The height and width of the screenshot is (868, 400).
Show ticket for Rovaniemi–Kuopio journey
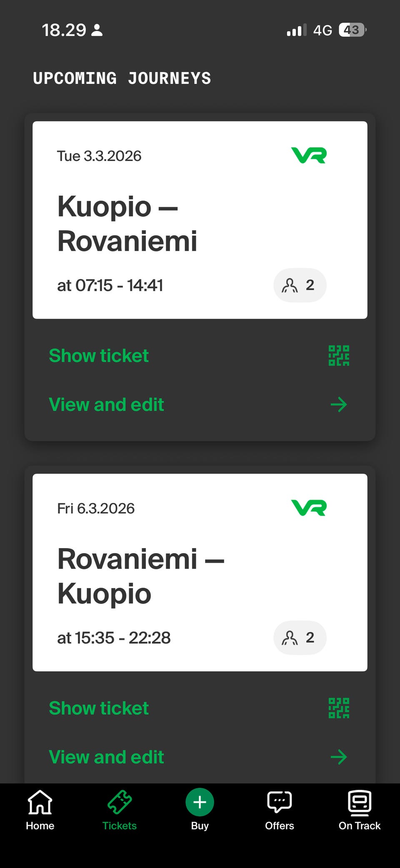point(99,708)
